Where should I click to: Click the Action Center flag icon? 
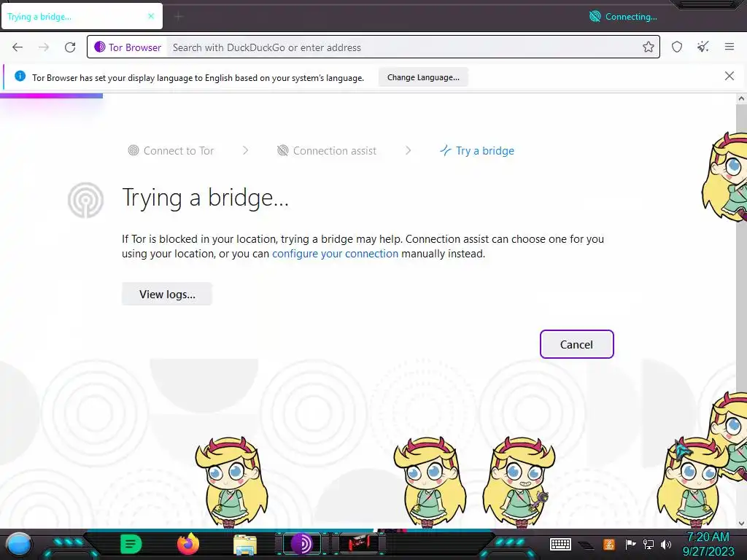click(x=630, y=544)
